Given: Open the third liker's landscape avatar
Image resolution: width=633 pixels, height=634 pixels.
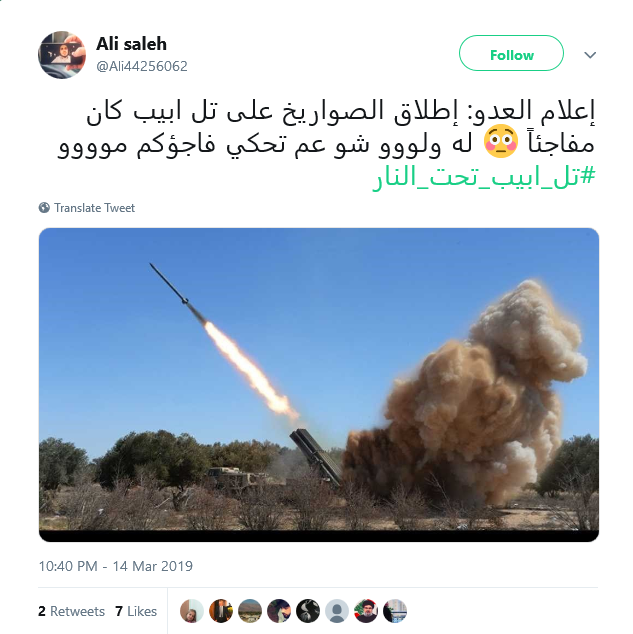Looking at the screenshot, I should pos(250,611).
